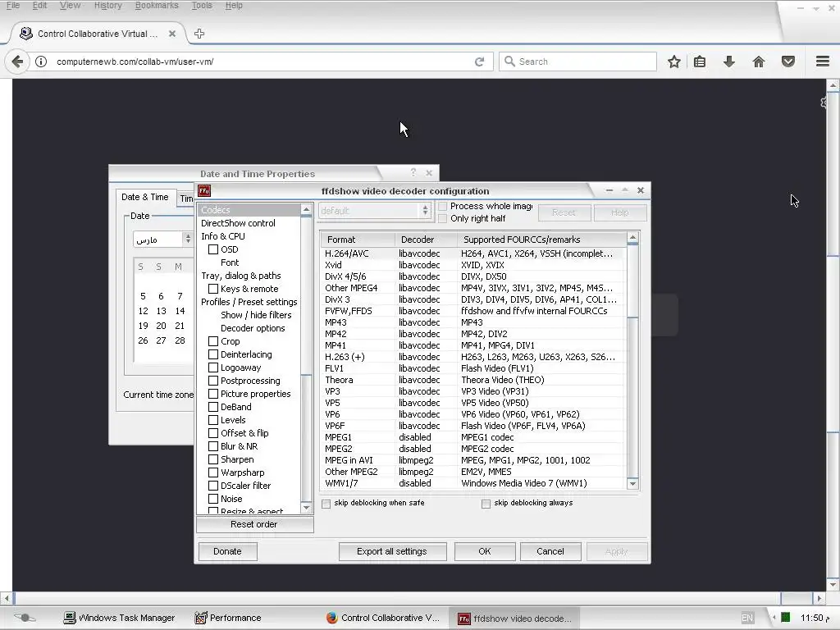This screenshot has height=630, width=840.
Task: Open the month dropdown in Date panel
Action: click(x=162, y=240)
